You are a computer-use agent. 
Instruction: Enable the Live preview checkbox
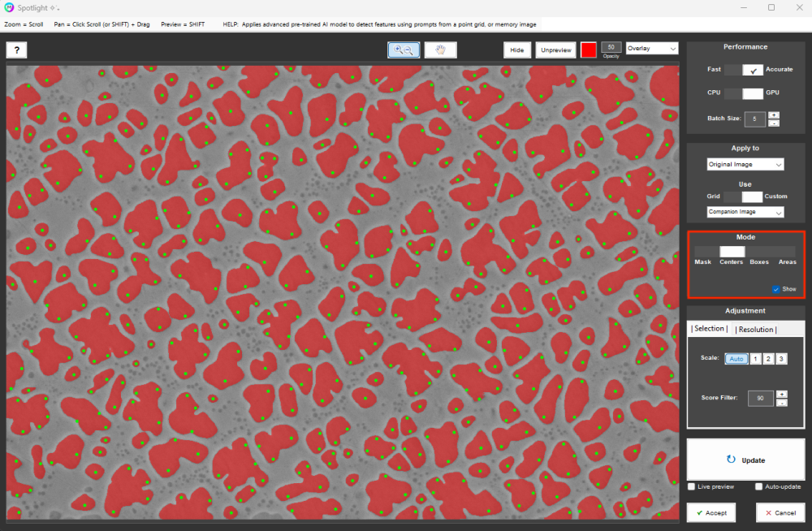pyautogui.click(x=691, y=486)
